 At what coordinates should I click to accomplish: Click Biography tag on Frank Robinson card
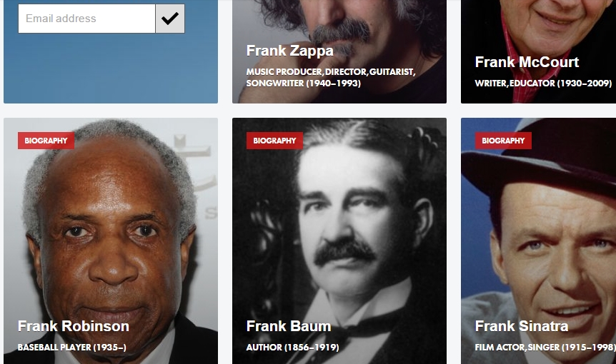[x=46, y=141]
